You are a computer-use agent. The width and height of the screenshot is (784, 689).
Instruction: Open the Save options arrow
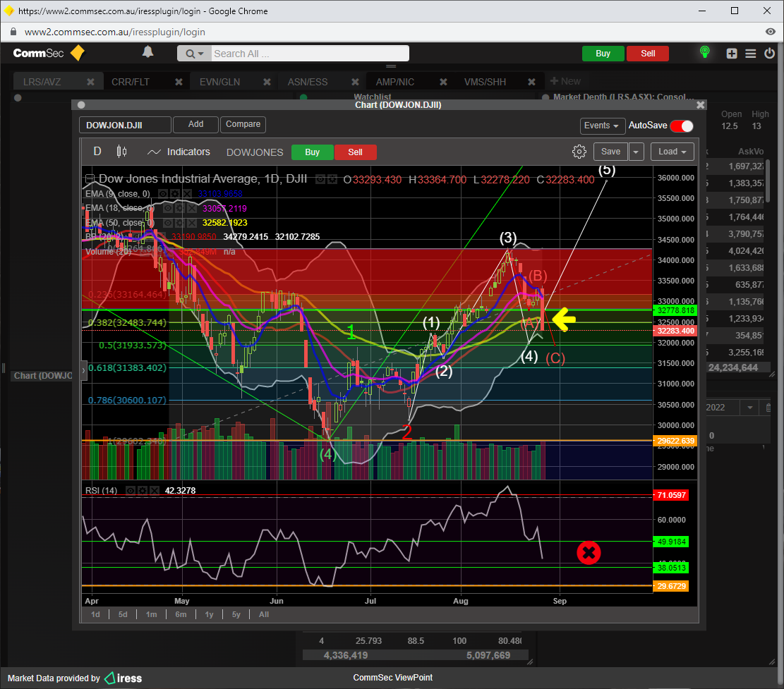636,152
